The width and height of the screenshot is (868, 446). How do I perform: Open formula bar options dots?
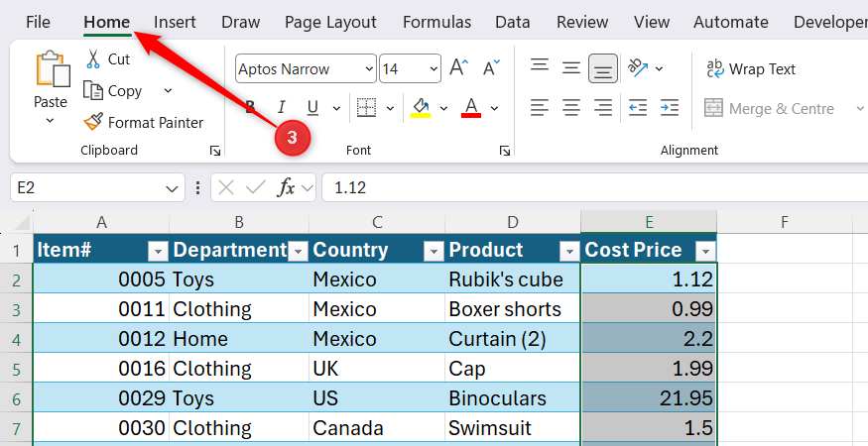[197, 187]
